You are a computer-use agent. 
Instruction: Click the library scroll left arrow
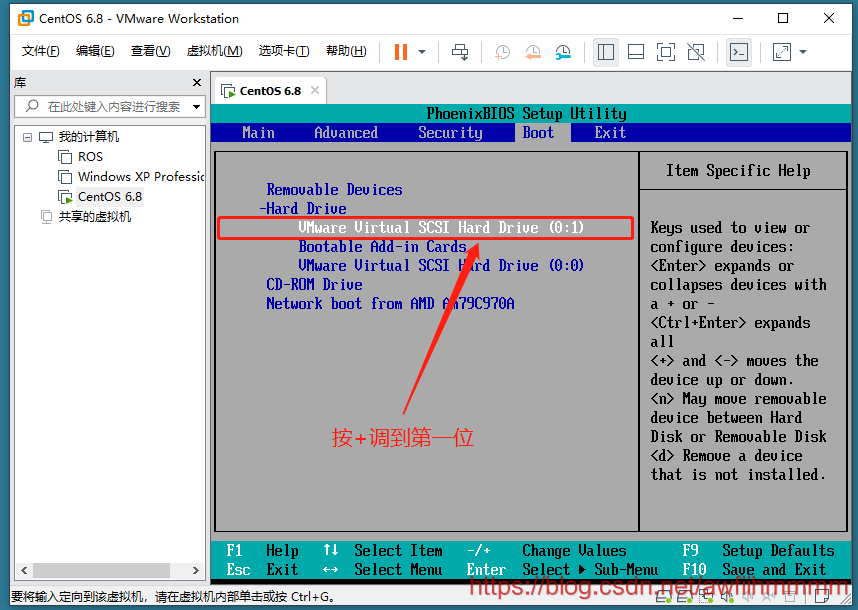click(x=24, y=570)
